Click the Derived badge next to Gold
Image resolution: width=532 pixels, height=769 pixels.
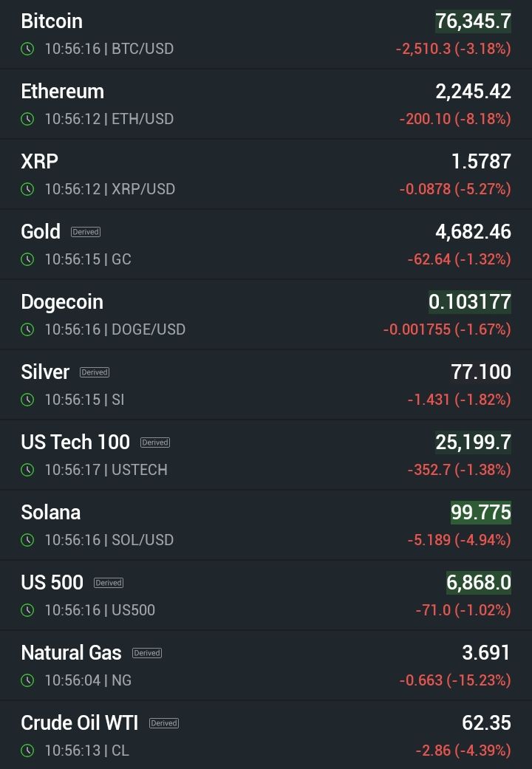tap(86, 232)
